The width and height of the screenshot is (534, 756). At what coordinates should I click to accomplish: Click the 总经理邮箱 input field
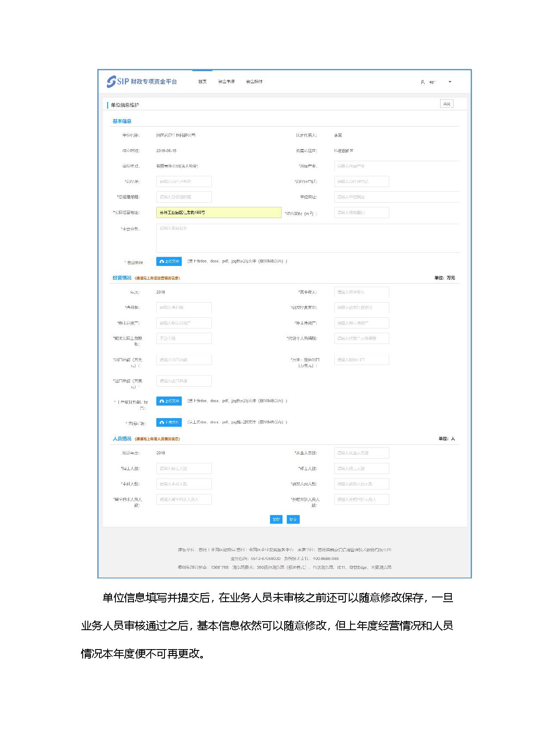pos(184,197)
